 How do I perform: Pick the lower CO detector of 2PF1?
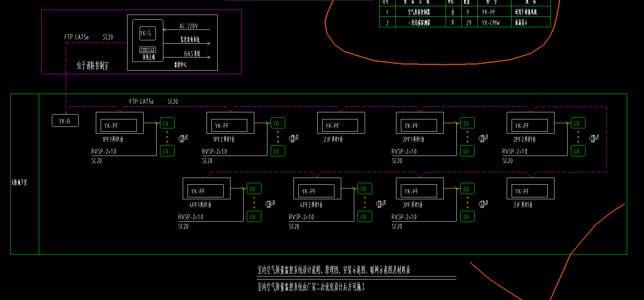click(467, 151)
